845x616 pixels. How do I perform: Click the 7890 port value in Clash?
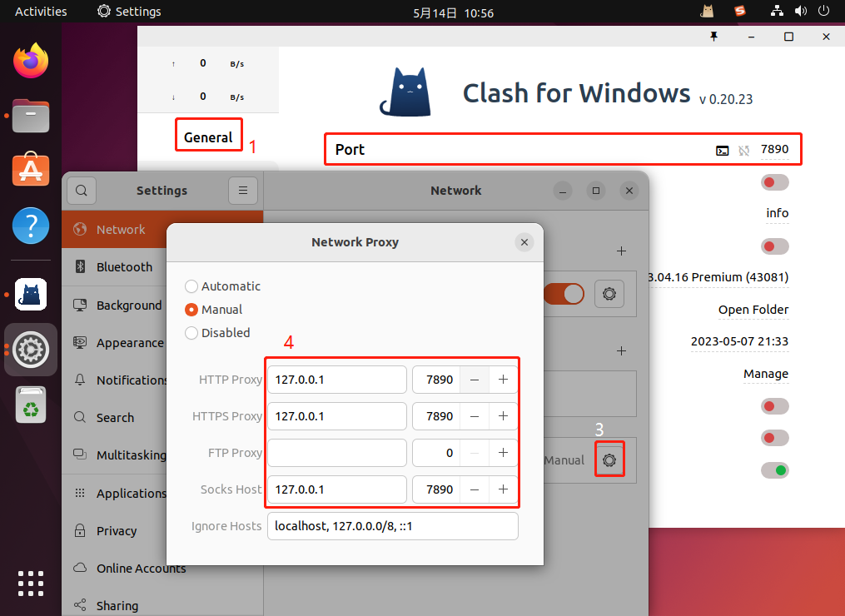click(774, 149)
